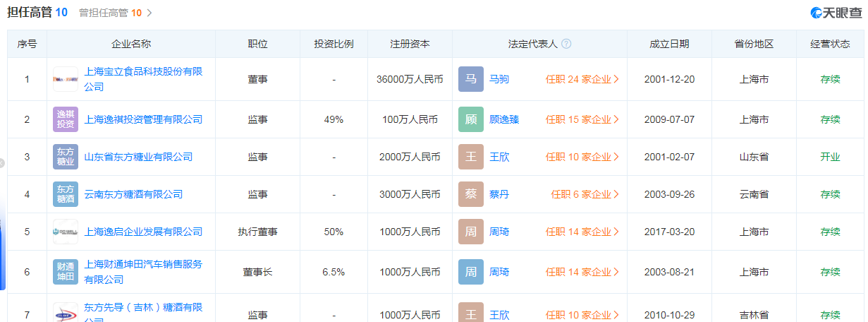Open 上海财通坤田汽车销售服务有限公司 link
Viewport: 868px width, 322px height.
(x=143, y=272)
